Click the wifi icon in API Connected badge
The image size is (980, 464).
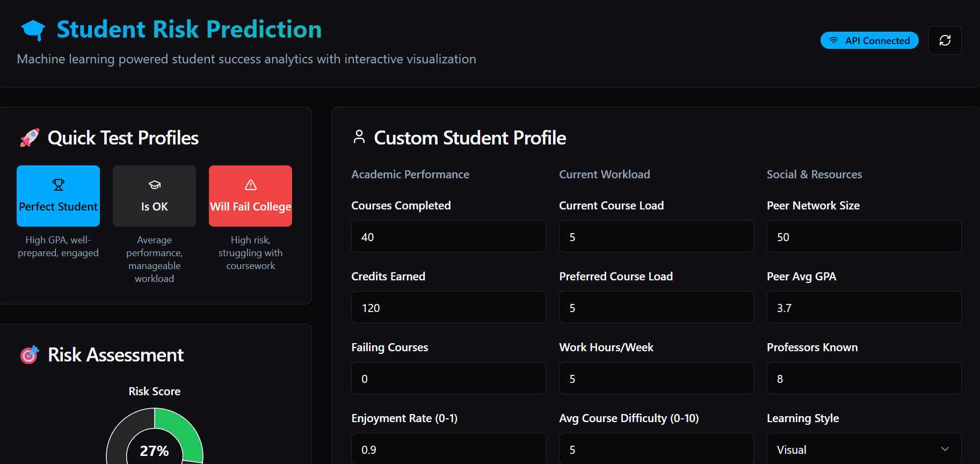[834, 40]
